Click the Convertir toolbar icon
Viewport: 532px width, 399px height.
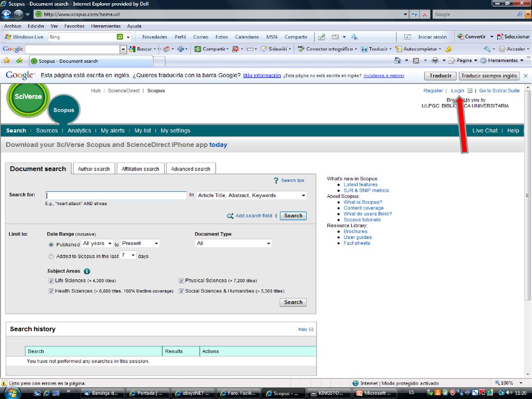[460, 37]
